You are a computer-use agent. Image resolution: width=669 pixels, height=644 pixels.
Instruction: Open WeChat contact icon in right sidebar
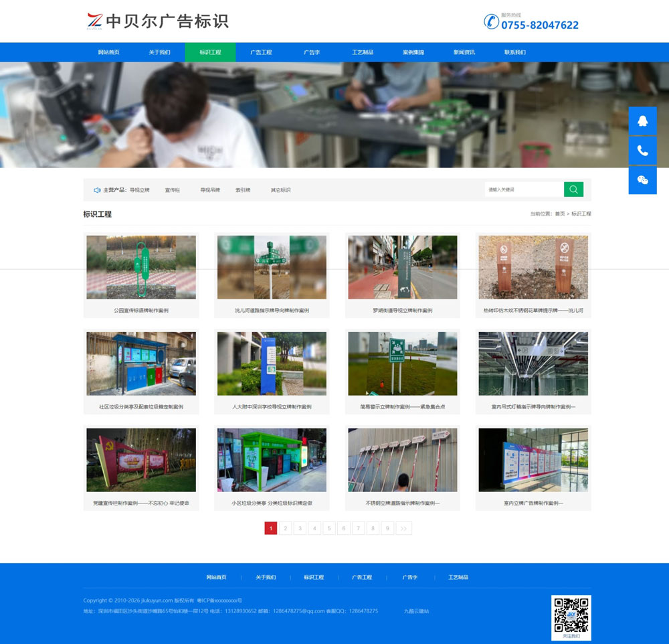click(x=642, y=180)
